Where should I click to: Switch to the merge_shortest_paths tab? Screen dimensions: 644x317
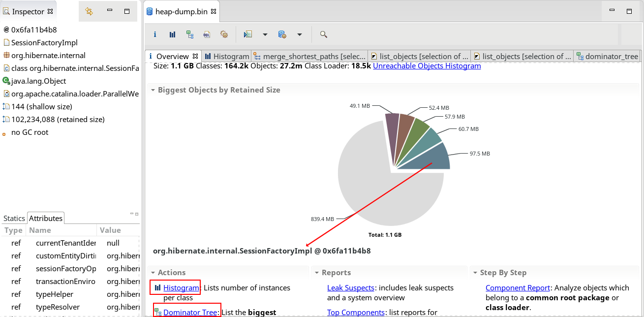click(310, 56)
